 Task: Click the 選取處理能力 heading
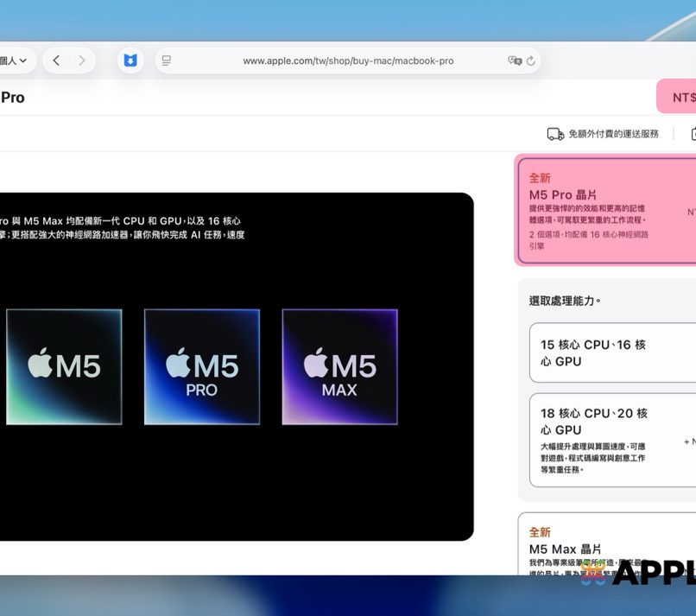pos(565,301)
